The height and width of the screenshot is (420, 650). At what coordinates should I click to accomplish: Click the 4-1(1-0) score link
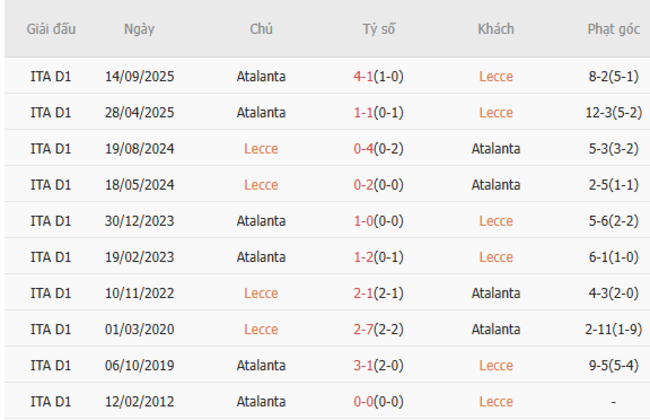click(x=378, y=76)
